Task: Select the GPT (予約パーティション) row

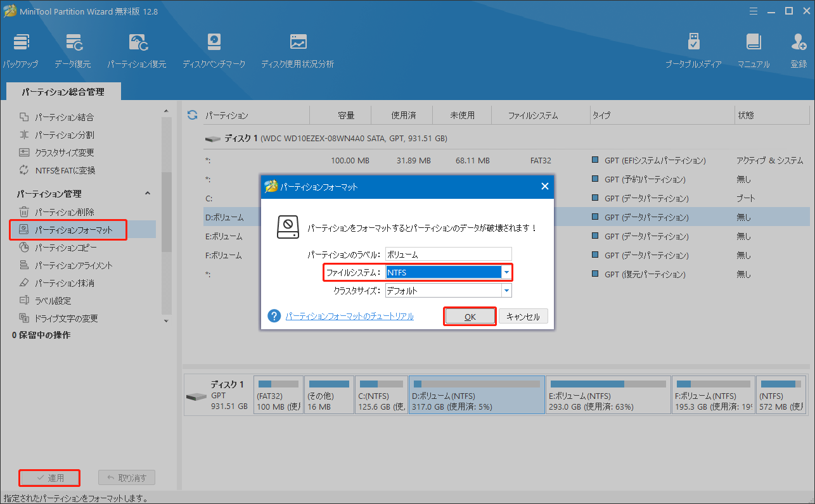Action: pyautogui.click(x=506, y=179)
